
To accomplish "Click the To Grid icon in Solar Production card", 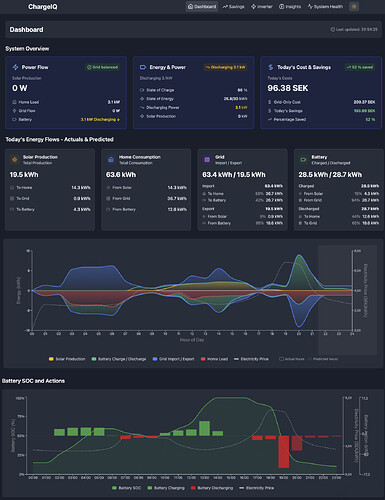I will coord(12,198).
